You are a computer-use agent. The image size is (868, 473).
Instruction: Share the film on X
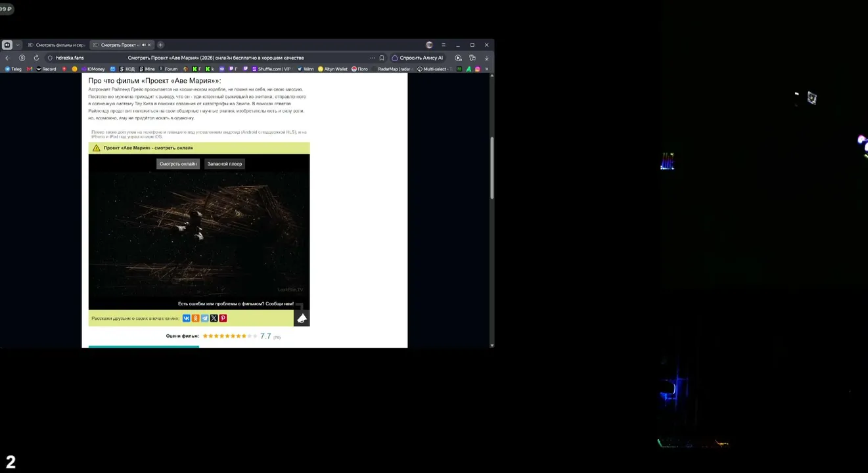tap(214, 318)
